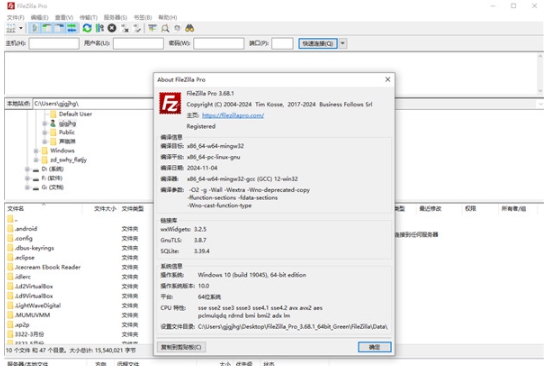Click the 确定 button in About dialog
The height and width of the screenshot is (366, 547).
[x=375, y=347]
